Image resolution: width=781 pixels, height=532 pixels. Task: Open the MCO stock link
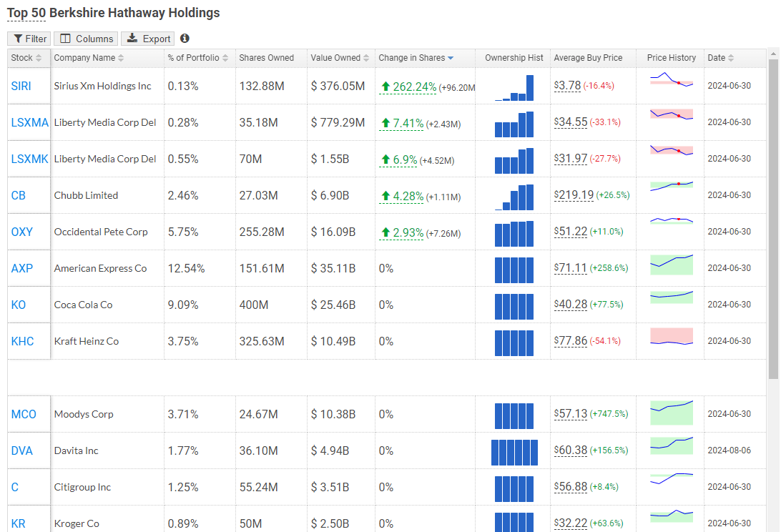(24, 414)
